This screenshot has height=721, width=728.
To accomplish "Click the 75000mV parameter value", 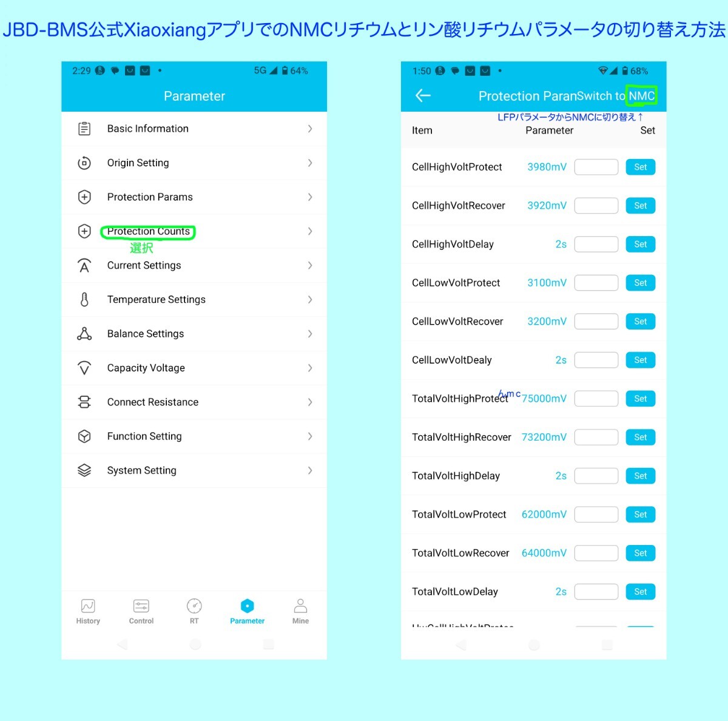I will (x=544, y=399).
